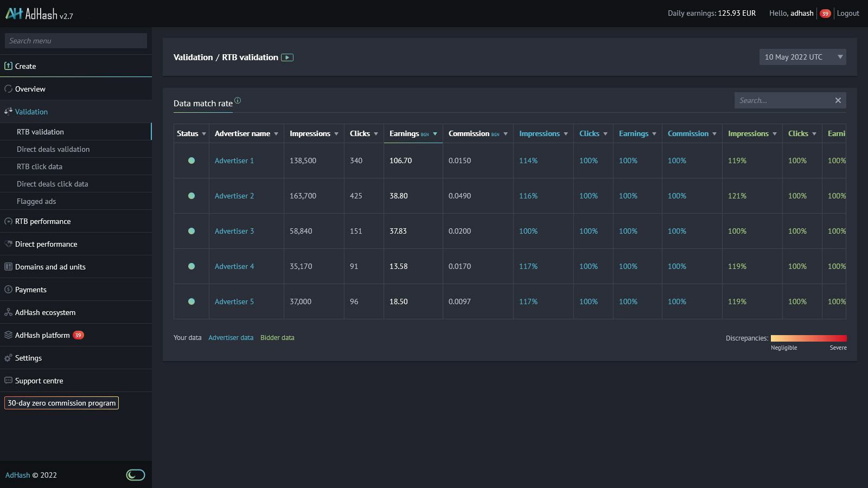Open Overview using its sidebar icon
This screenshot has width=868, height=488.
pos(8,88)
